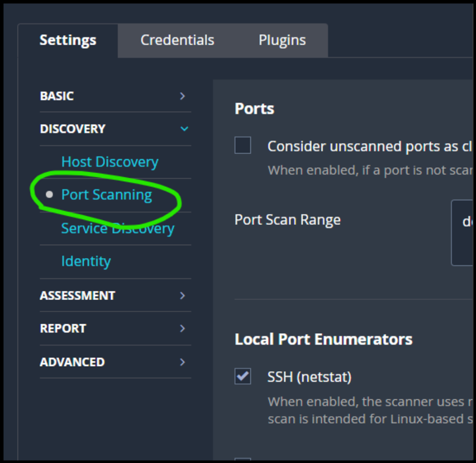Click the ASSESSMENT category label
476x463 pixels.
click(77, 296)
